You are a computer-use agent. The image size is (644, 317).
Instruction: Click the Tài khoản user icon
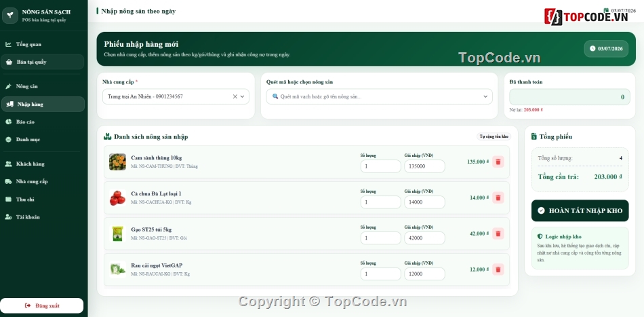[8, 217]
